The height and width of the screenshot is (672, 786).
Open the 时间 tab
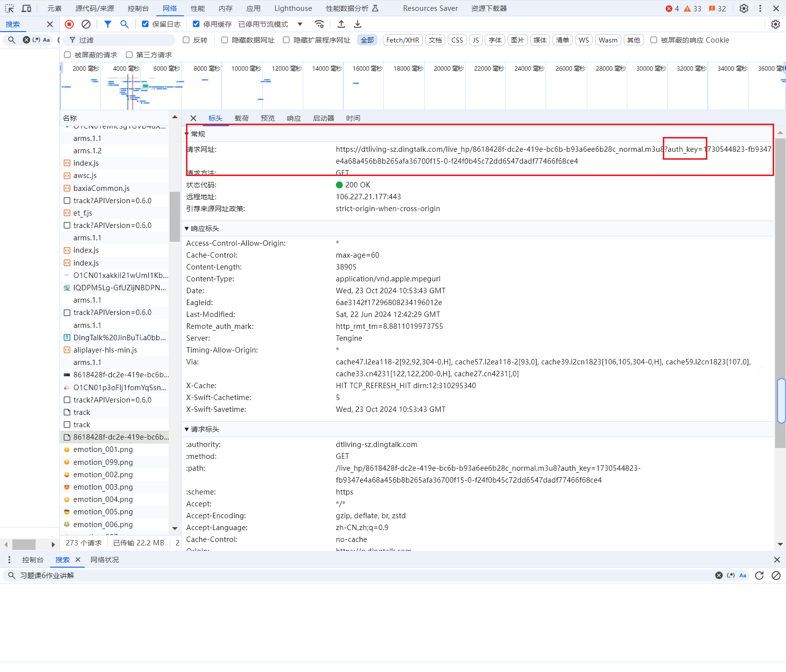pos(353,118)
